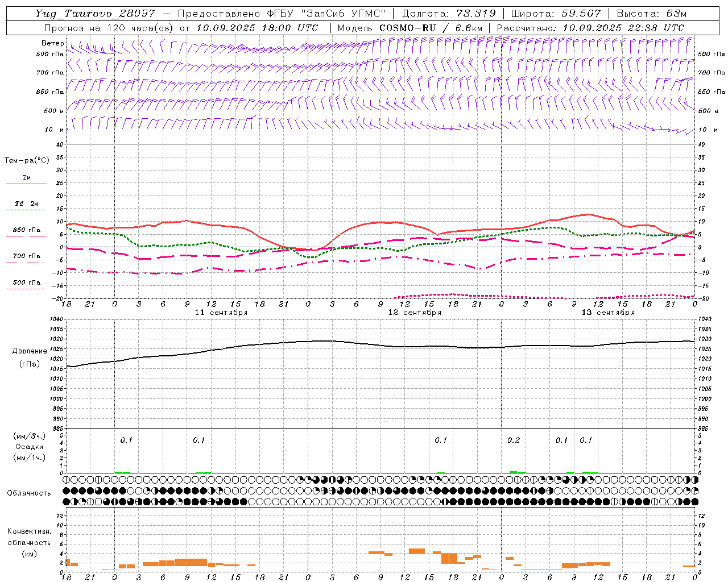Click the 11 сентября date label

(x=221, y=313)
